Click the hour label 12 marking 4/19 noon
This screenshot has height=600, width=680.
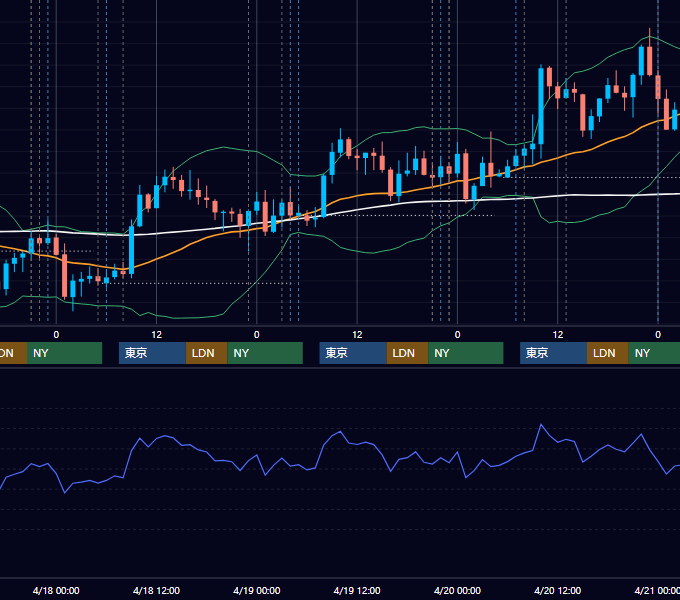357,335
